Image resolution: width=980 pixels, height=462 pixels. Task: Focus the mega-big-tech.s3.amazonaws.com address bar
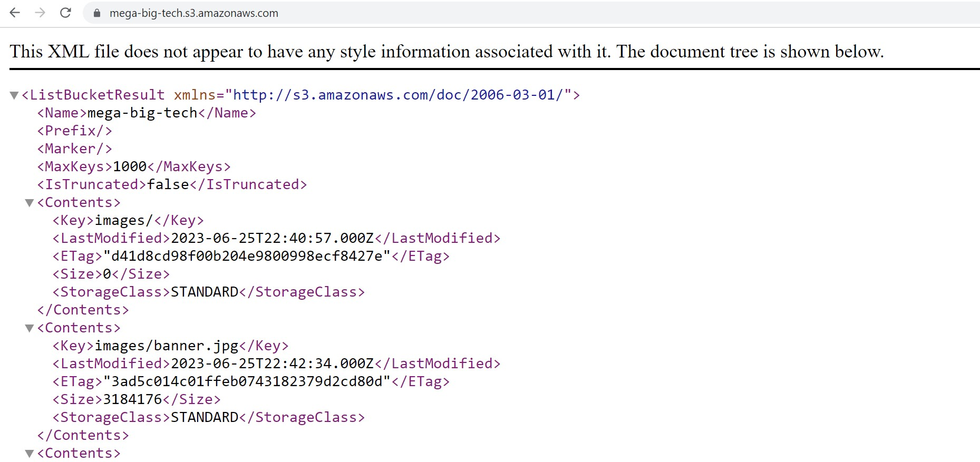(194, 13)
